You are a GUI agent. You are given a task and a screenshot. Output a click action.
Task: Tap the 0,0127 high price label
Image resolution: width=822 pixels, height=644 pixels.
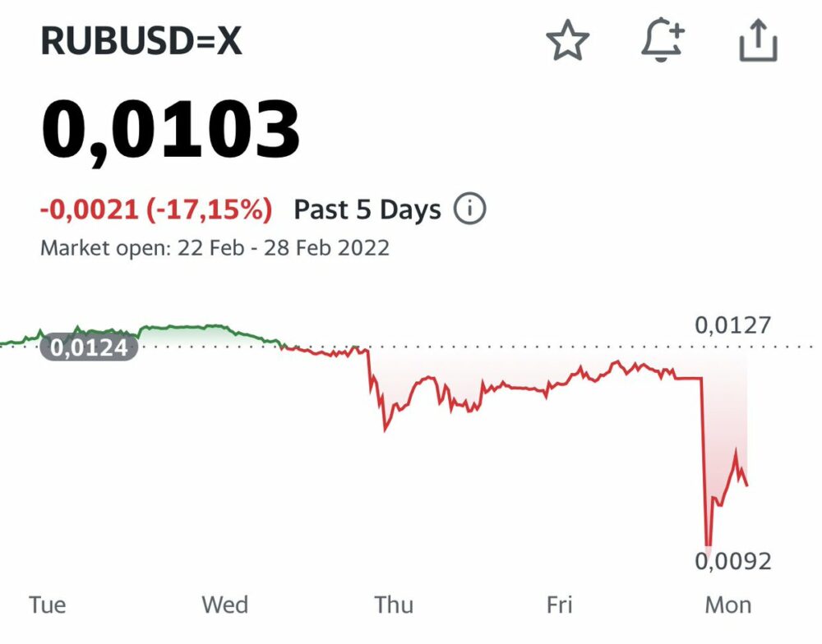pos(733,325)
